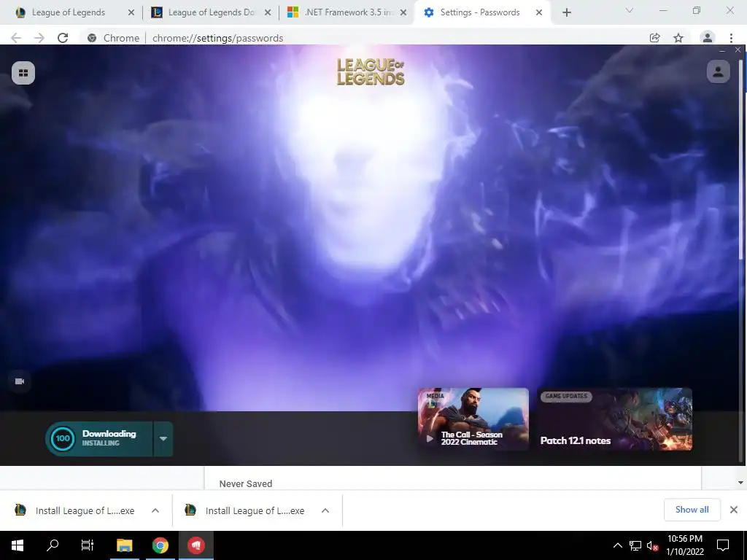Screen dimensions: 747x560
Task: Open the Riot Client account profile icon
Action: click(x=718, y=72)
